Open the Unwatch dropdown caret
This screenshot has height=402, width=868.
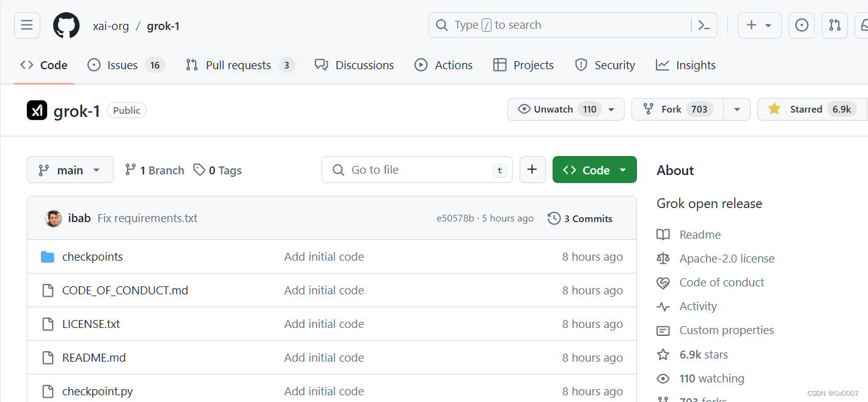pos(611,110)
